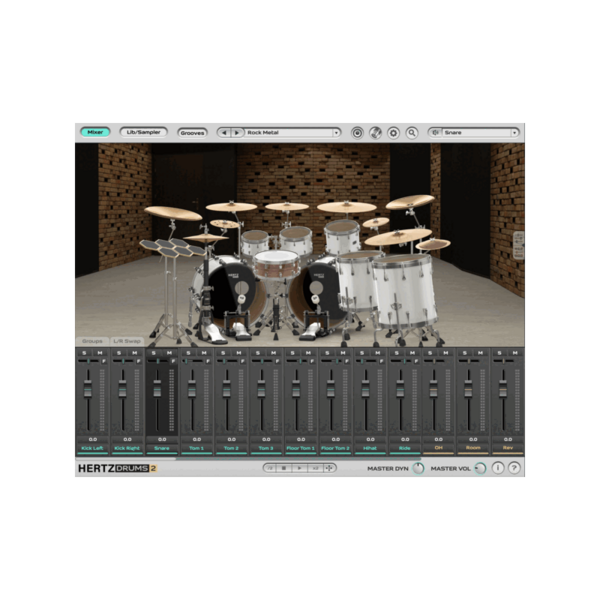Click the magnifier search icon
The width and height of the screenshot is (600, 600).
pos(412,133)
